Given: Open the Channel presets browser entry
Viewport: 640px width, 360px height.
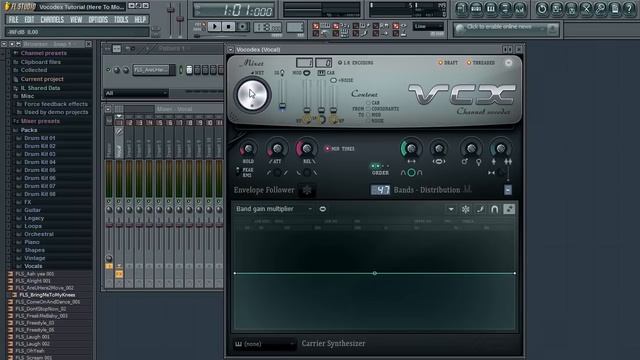Looking at the screenshot, I should (44, 53).
